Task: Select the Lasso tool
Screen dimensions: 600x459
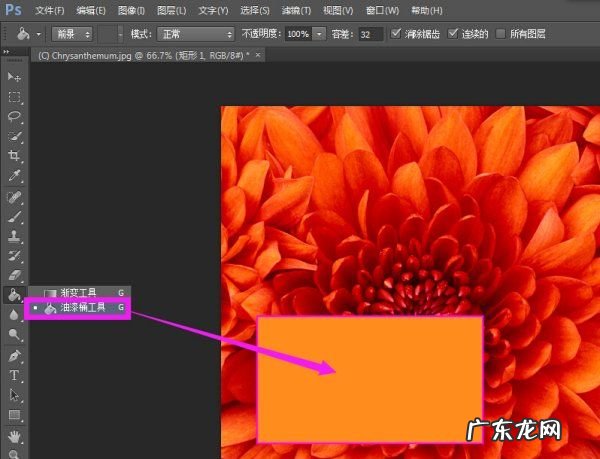Action: (14, 116)
